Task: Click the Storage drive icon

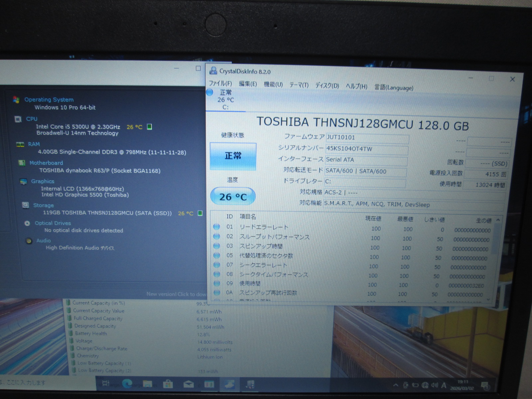Action: click(26, 205)
